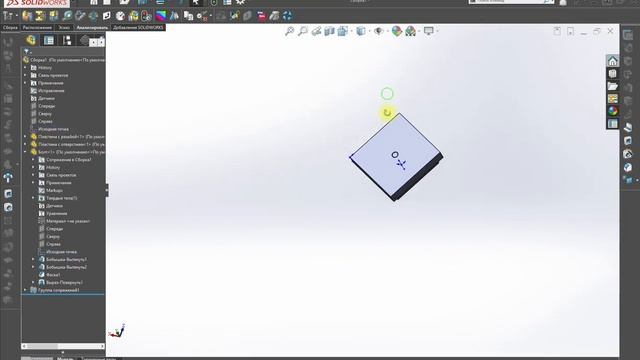Image resolution: width=640 pixels, height=360 pixels.
Task: Click the Display Style cube icon
Action: pyautogui.click(x=361, y=31)
